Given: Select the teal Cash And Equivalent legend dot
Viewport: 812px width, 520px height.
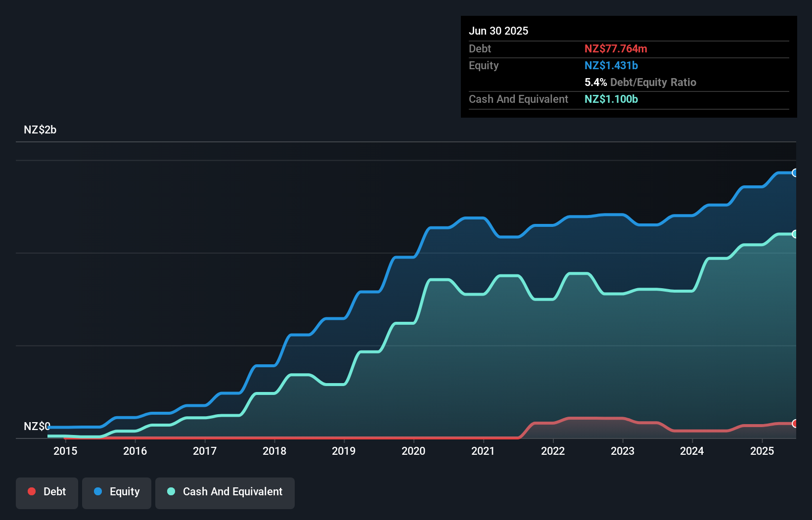Looking at the screenshot, I should tap(170, 491).
